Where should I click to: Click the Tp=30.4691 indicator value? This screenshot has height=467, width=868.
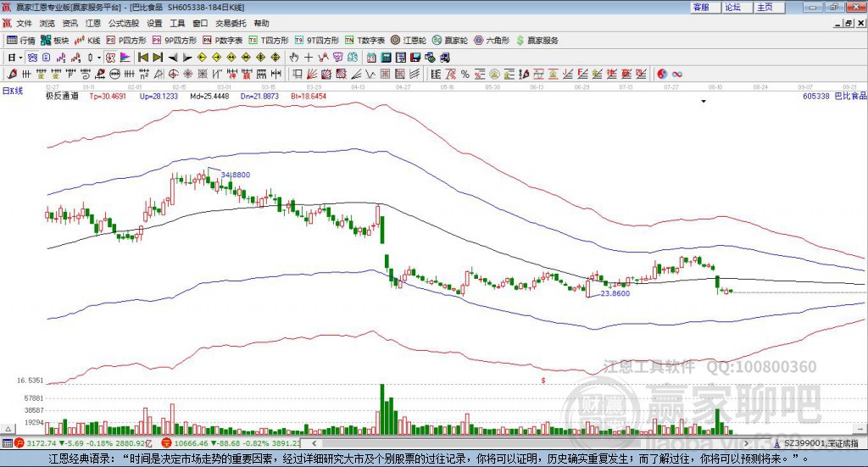pos(108,96)
